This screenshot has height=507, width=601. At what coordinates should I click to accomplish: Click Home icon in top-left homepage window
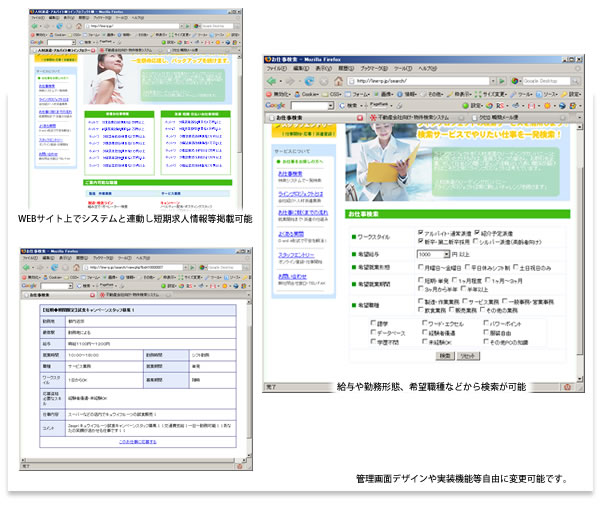point(79,26)
